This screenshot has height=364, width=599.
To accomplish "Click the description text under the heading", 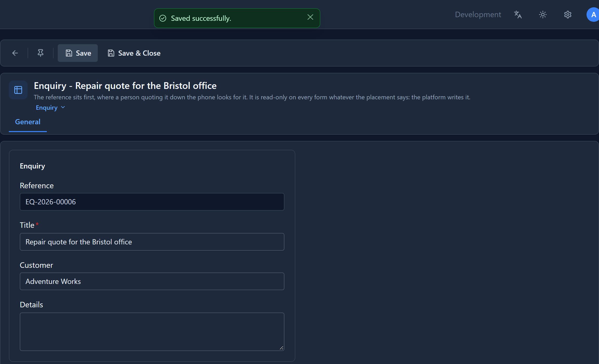I will click(x=252, y=97).
